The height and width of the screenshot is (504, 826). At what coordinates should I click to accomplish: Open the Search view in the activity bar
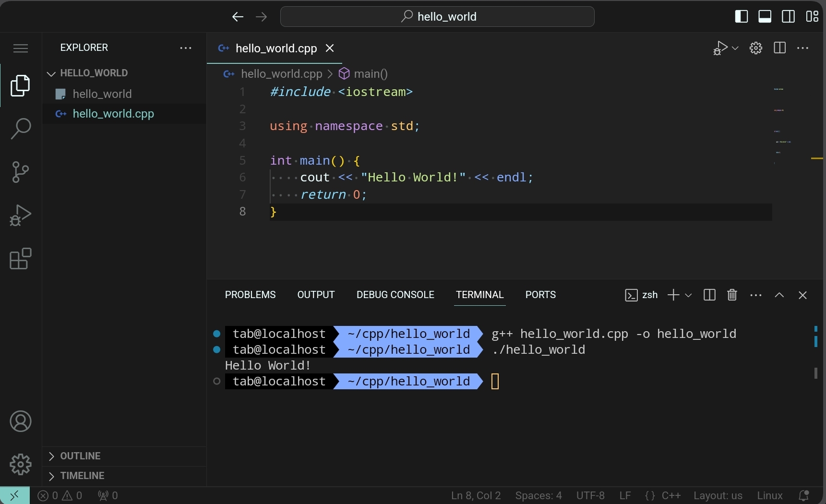point(20,129)
